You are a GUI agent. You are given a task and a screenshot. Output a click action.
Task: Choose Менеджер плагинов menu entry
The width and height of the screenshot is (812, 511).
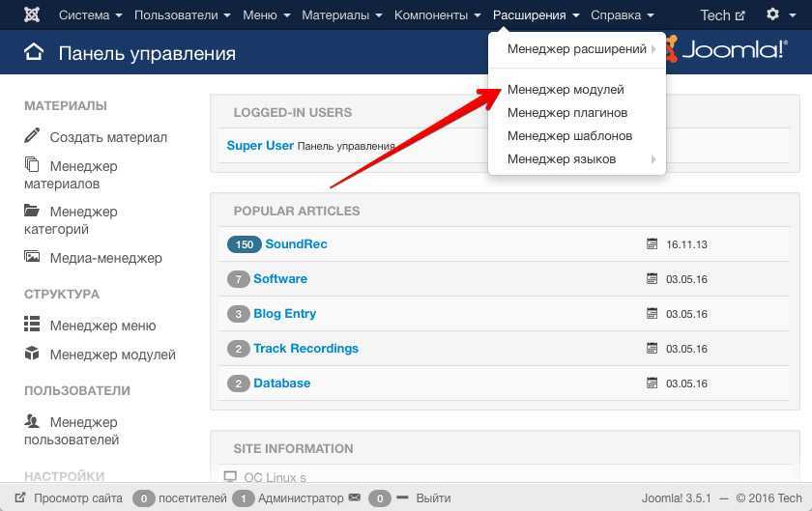pos(567,112)
